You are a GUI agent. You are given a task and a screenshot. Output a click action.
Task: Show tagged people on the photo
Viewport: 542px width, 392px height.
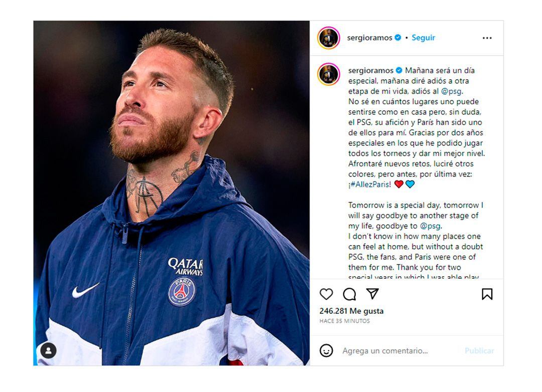(x=48, y=350)
